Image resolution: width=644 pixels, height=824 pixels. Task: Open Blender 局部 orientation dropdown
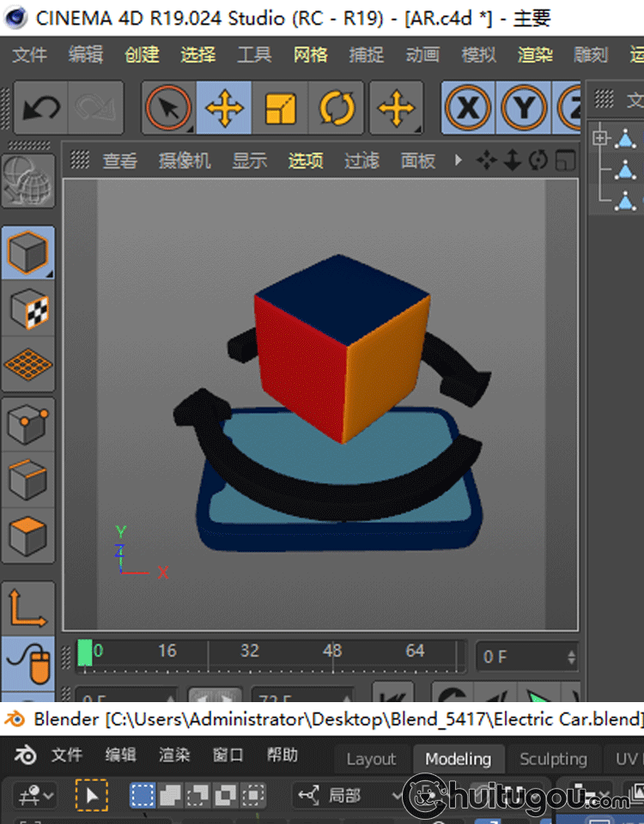(x=349, y=795)
